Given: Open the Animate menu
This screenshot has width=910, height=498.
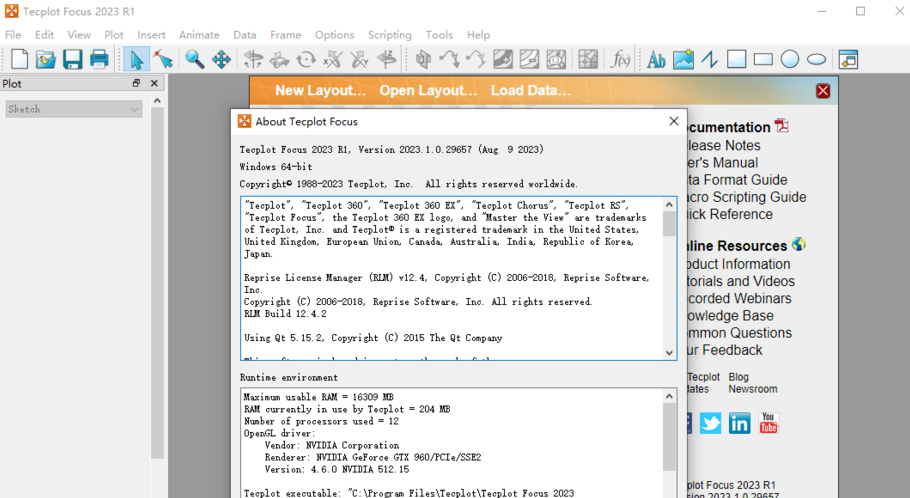Looking at the screenshot, I should click(199, 35).
